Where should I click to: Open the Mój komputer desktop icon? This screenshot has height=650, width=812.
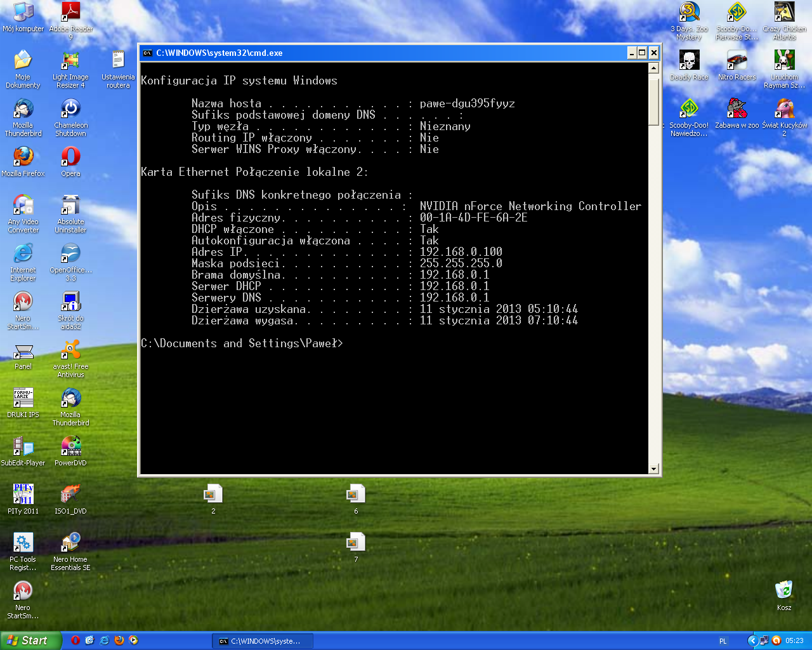click(x=23, y=12)
